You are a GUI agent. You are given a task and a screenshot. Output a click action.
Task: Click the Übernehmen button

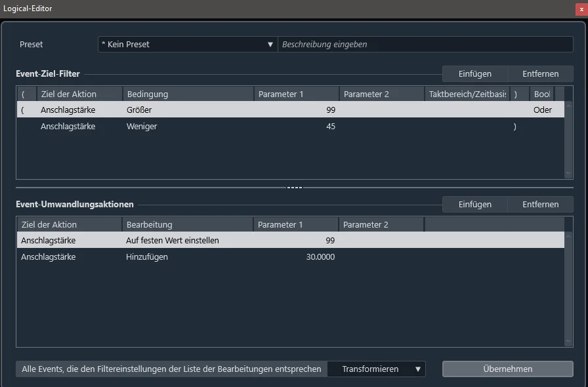click(508, 369)
